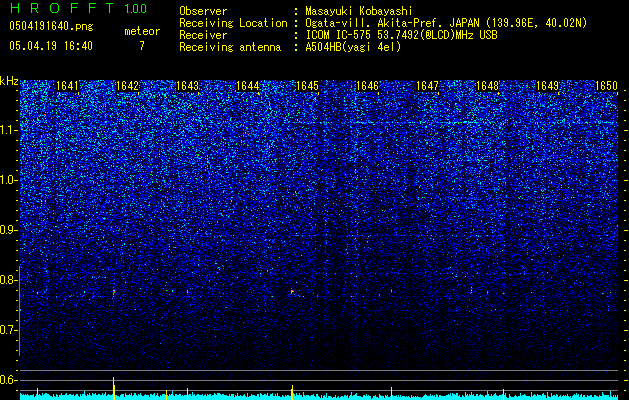The width and height of the screenshot is (629, 400).
Task: Click the 1641 time axis label
Action: click(67, 86)
